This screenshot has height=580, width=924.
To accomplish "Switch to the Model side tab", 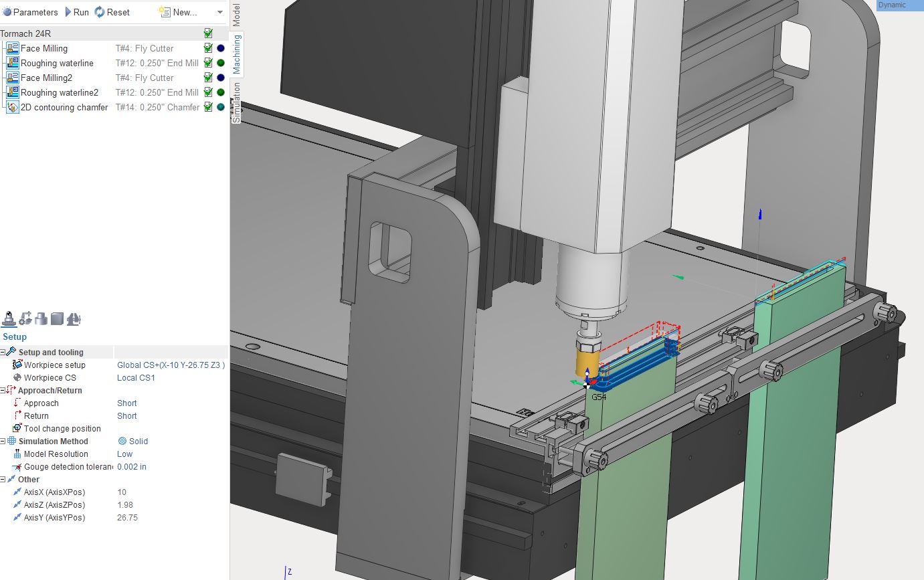I will (x=236, y=14).
